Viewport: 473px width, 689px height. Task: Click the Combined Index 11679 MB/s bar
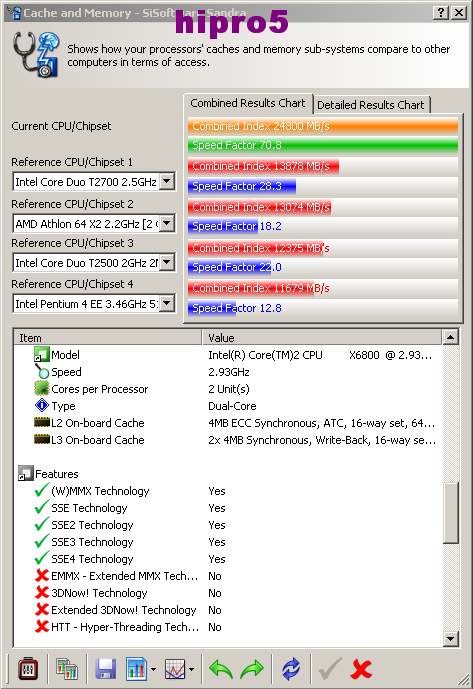click(x=251, y=288)
